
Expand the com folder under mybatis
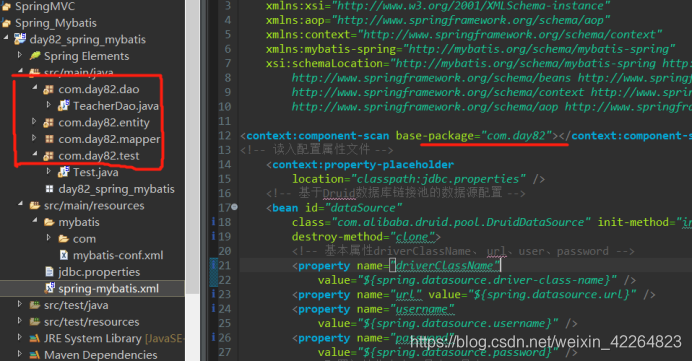point(49,237)
